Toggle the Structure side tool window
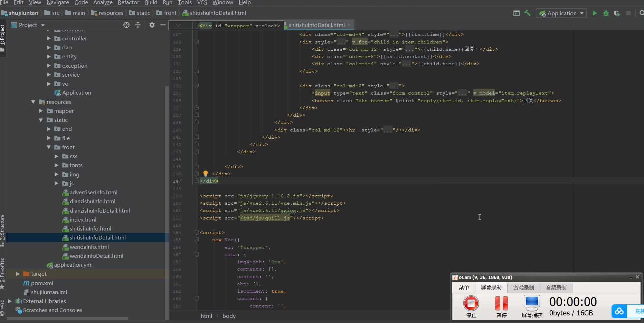This screenshot has width=644, height=323. (x=2, y=228)
